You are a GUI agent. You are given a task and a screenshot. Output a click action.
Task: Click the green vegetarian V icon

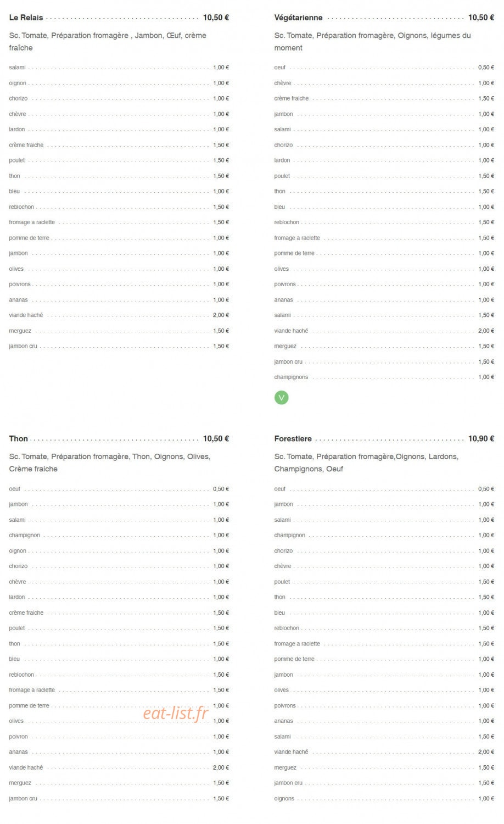coord(281,397)
